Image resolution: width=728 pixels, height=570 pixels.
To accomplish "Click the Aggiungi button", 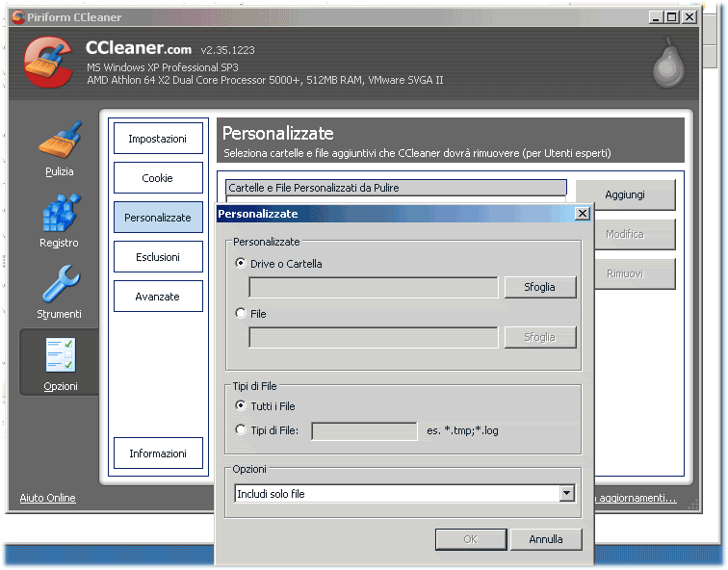I will coord(625,194).
